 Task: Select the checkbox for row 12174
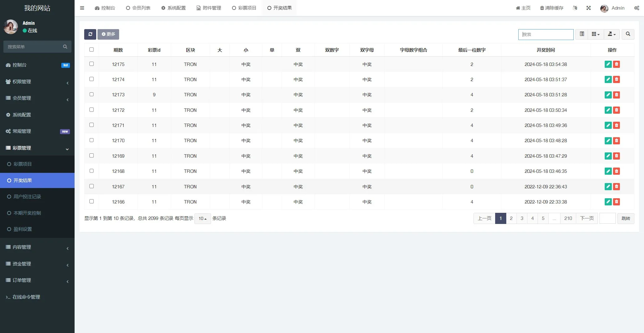pyautogui.click(x=92, y=79)
